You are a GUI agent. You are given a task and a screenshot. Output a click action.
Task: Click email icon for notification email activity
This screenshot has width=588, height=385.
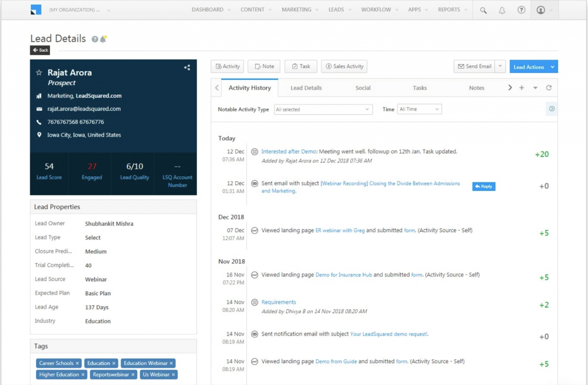click(x=254, y=334)
